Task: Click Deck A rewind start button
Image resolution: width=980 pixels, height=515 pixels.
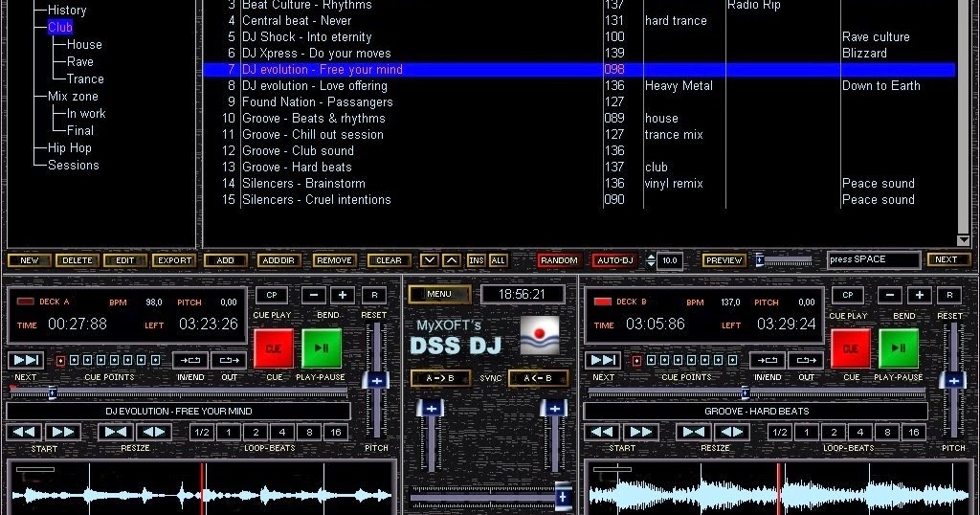Action: click(24, 432)
